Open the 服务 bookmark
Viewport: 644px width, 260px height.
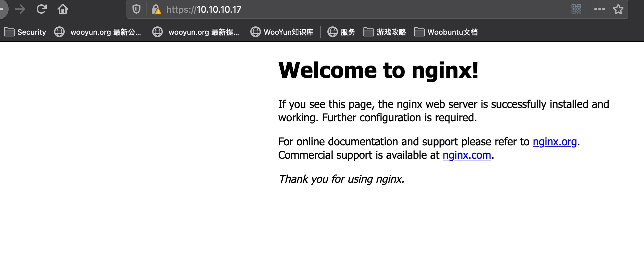[341, 32]
